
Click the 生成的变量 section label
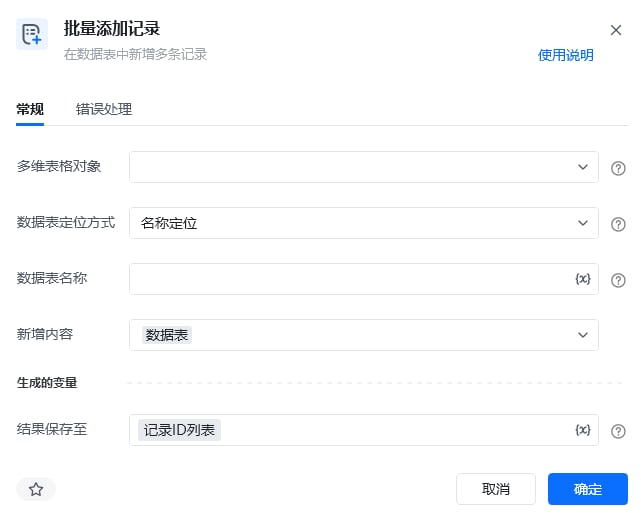pyautogui.click(x=47, y=383)
